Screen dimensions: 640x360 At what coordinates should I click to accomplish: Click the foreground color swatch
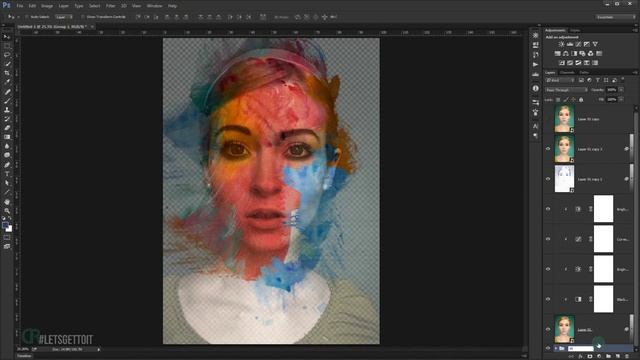click(5, 225)
